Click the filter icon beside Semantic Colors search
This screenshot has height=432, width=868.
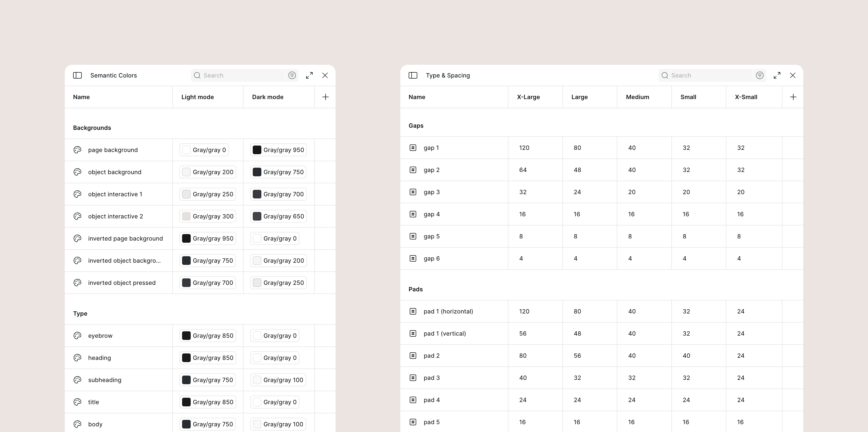tap(292, 75)
